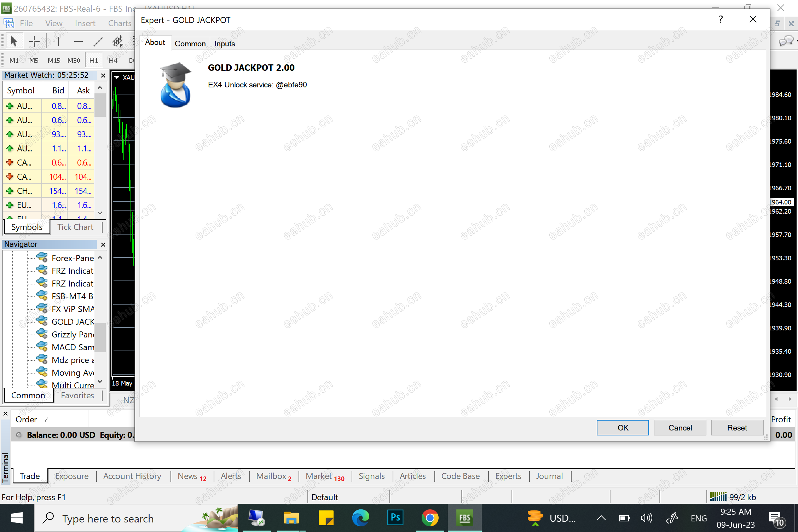Switch to the Favorites tab in Navigator

(x=77, y=395)
